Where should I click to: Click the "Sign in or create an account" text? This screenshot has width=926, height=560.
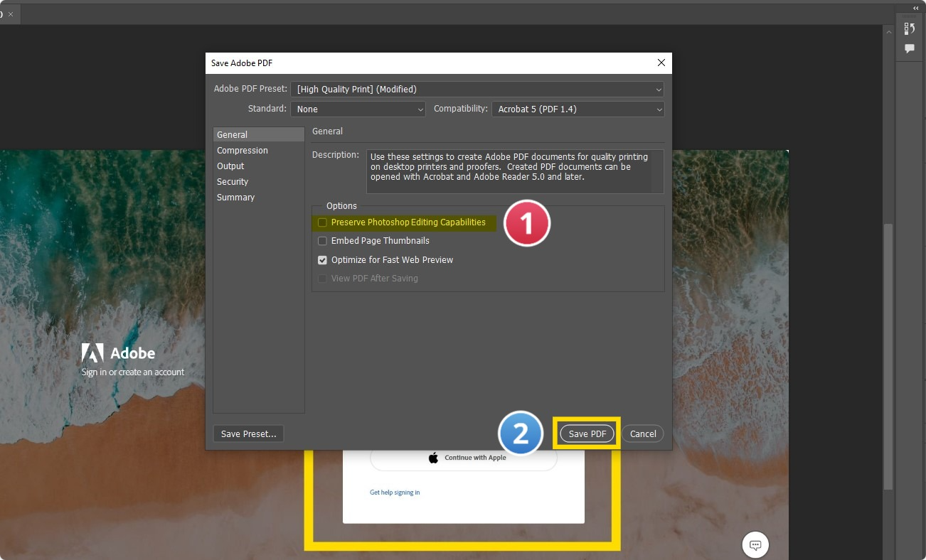[133, 372]
